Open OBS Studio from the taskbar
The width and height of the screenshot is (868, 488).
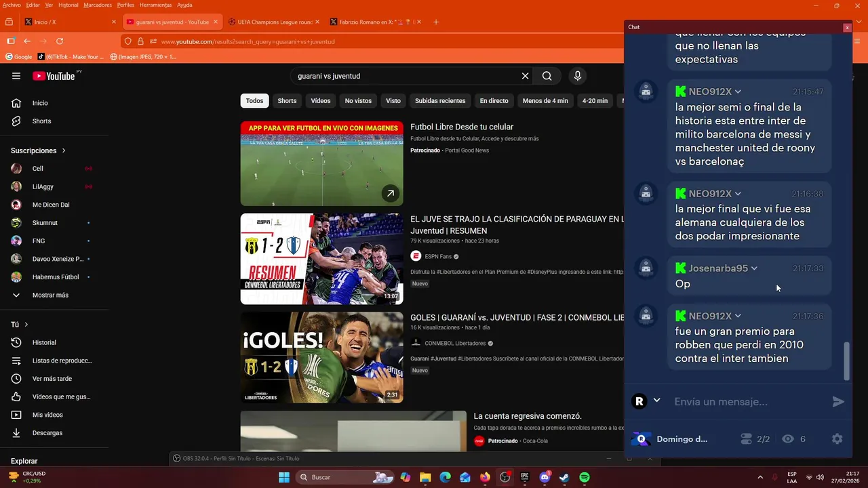pos(505,477)
